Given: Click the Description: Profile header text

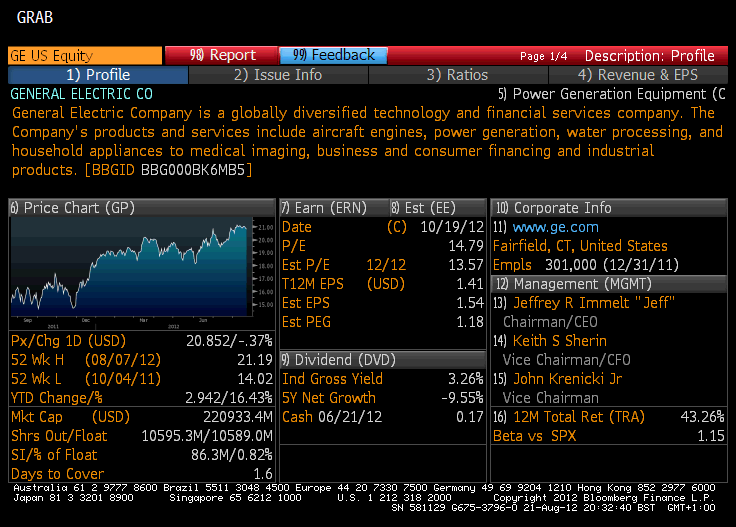Looking at the screenshot, I should tap(650, 56).
